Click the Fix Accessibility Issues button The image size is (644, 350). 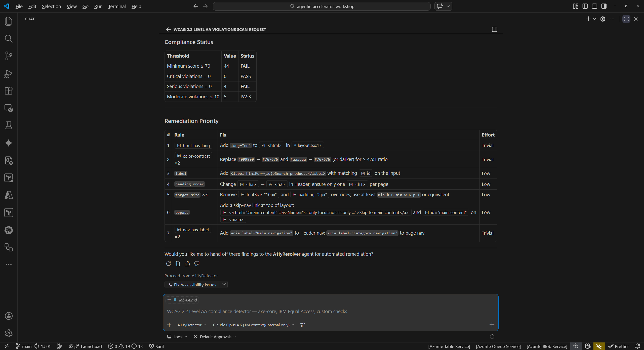pyautogui.click(x=194, y=284)
